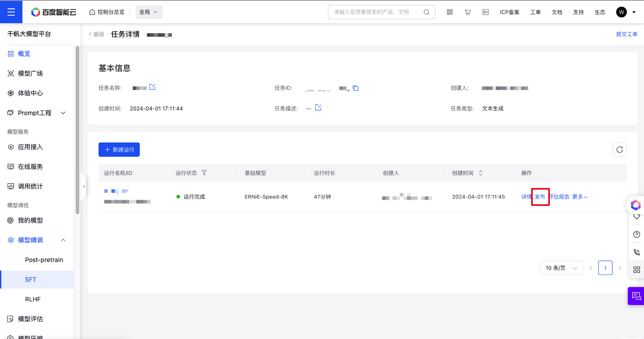
Task: Open 生态 in the top navigation
Action: [x=600, y=12]
